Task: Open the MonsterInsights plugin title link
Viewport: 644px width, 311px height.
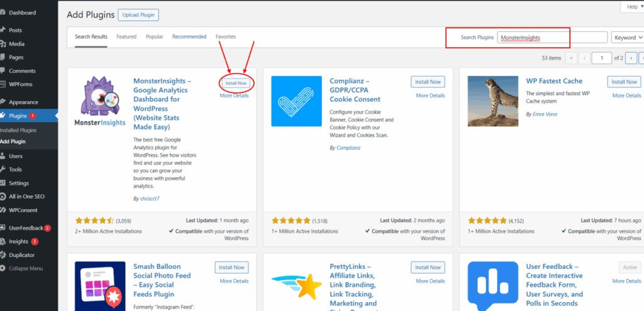Action: click(162, 104)
